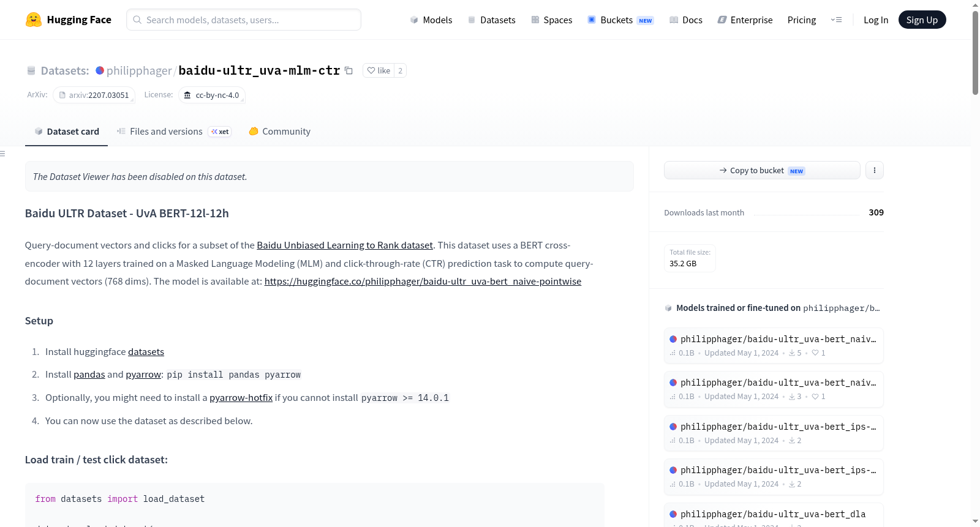Focus the search models input field
The width and height of the screenshot is (980, 527).
coord(244,20)
